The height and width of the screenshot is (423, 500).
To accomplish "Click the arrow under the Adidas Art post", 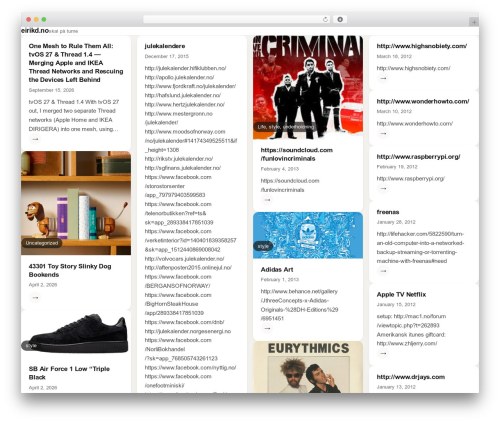I will [x=267, y=329].
